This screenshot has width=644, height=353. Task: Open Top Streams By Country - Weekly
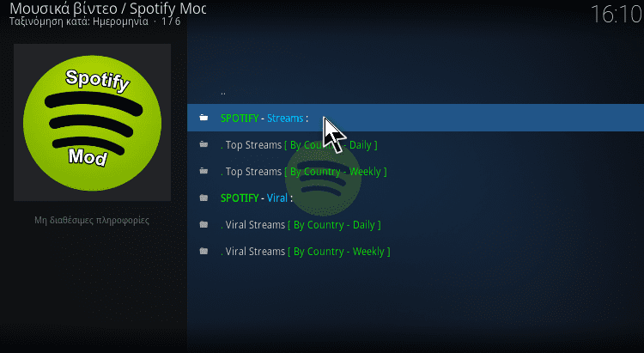point(416,172)
